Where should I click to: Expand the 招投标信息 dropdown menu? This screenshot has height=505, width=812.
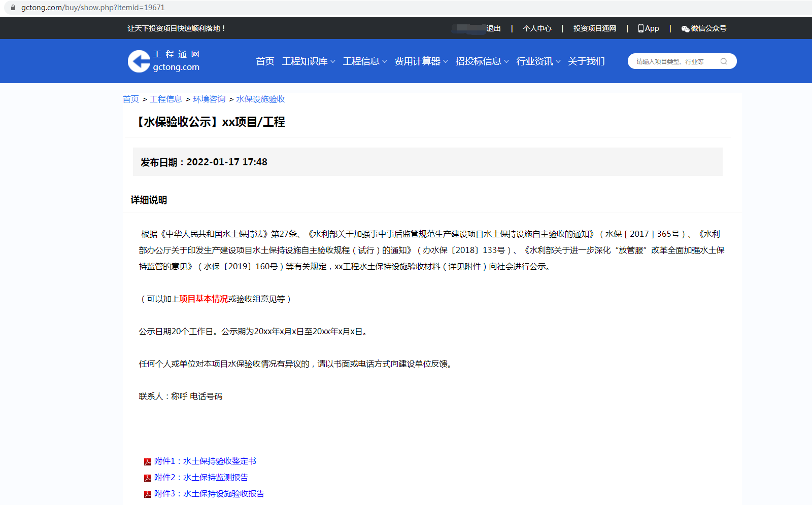tap(482, 61)
